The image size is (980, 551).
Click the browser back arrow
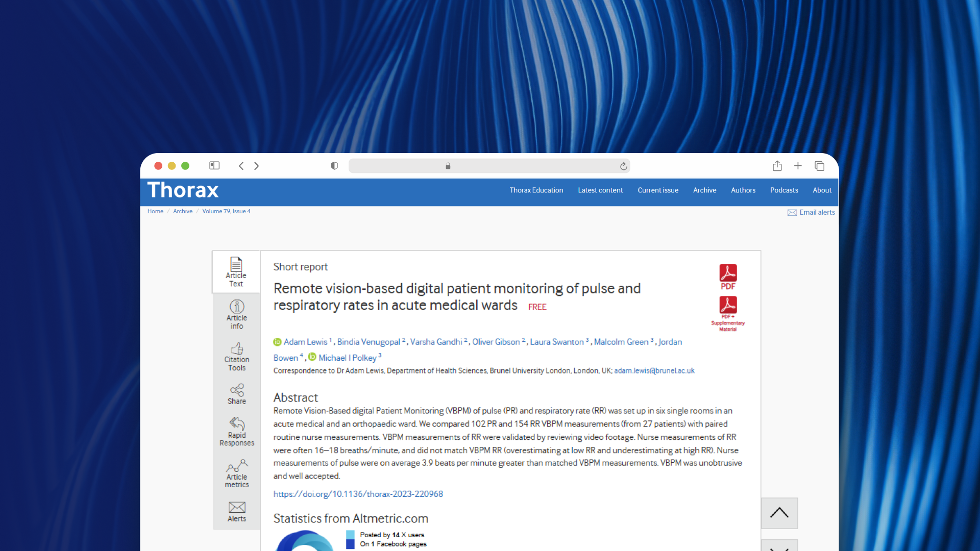[241, 166]
